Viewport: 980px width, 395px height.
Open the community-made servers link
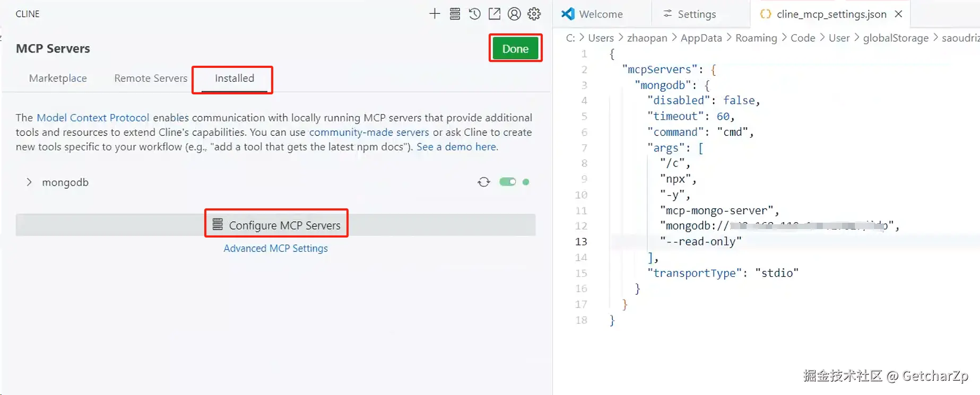tap(369, 132)
